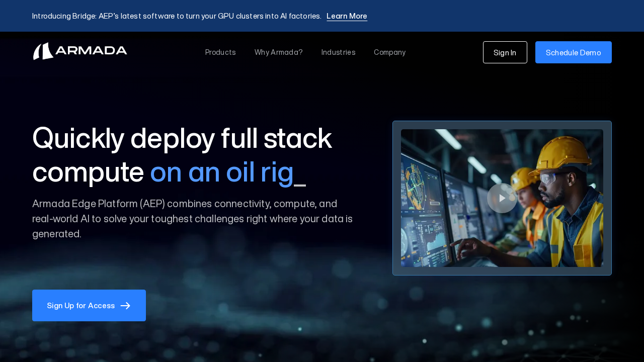Play the hero video

[502, 198]
